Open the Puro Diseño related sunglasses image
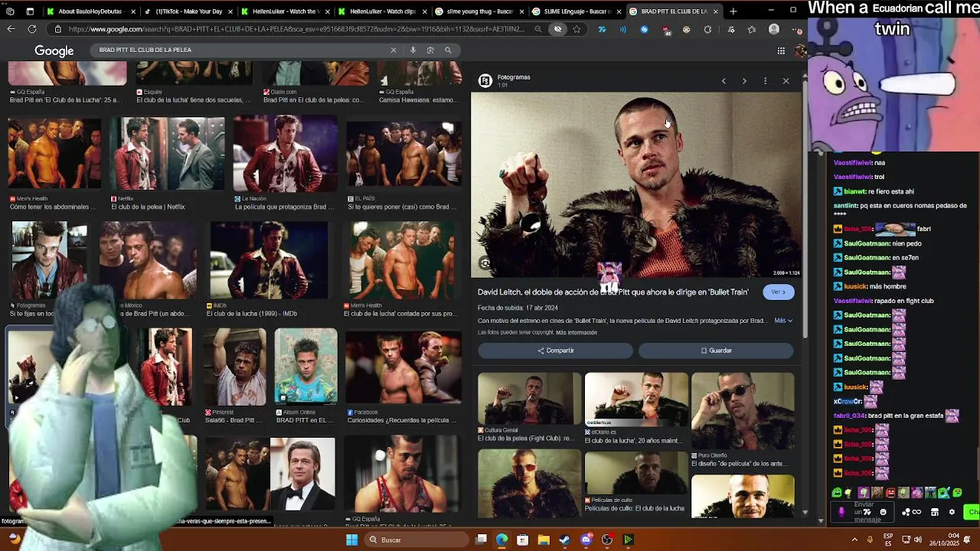Image resolution: width=980 pixels, height=551 pixels. point(743,411)
